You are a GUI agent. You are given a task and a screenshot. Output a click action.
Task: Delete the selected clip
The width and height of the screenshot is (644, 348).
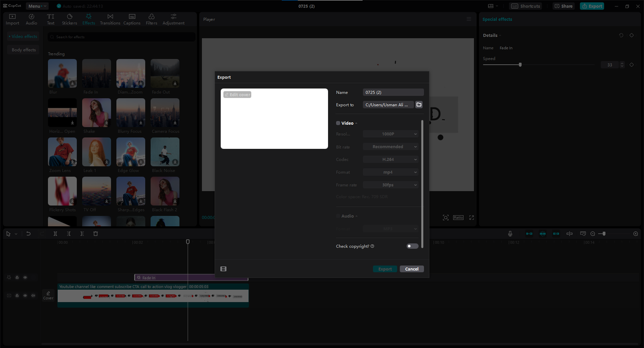tap(96, 234)
